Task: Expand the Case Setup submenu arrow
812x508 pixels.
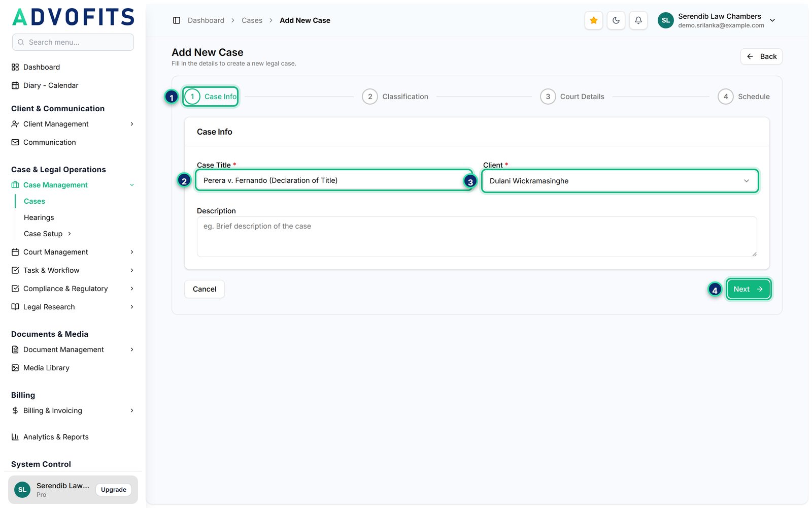Action: 70,234
